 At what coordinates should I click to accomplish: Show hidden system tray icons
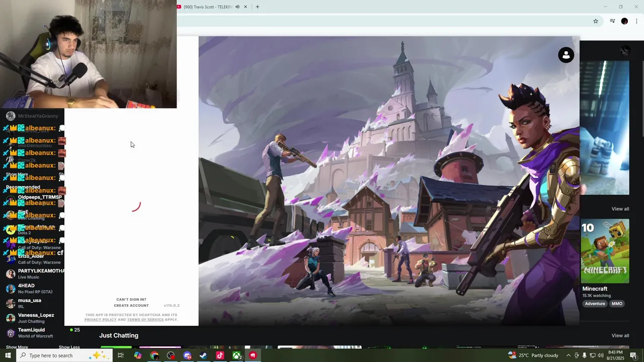click(569, 355)
